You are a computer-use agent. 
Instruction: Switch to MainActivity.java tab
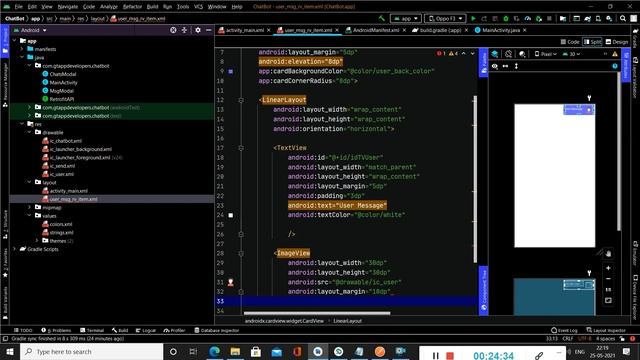pyautogui.click(x=500, y=30)
